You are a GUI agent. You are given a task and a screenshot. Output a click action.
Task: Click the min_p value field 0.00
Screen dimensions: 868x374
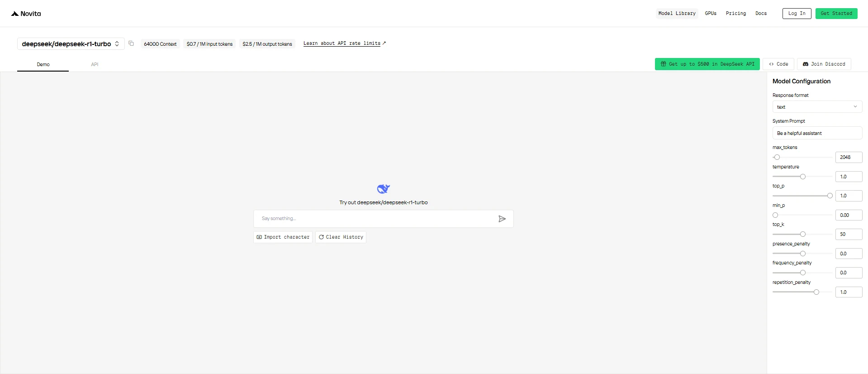pos(849,215)
